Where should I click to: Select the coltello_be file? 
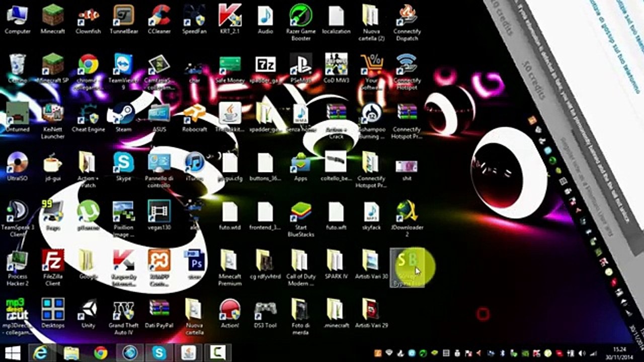(x=336, y=166)
